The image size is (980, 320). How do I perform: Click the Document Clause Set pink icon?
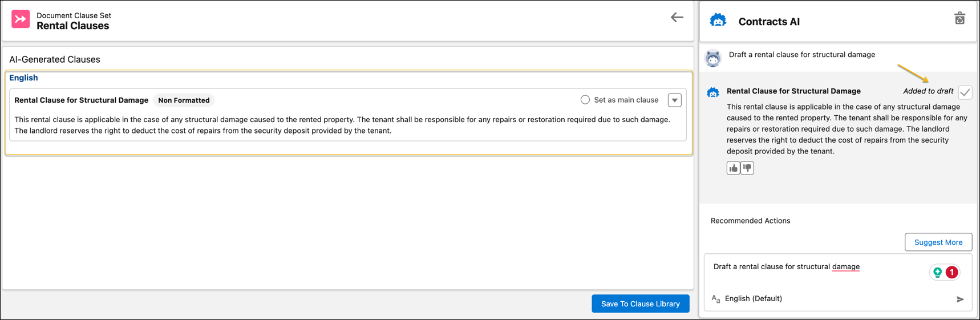click(21, 19)
